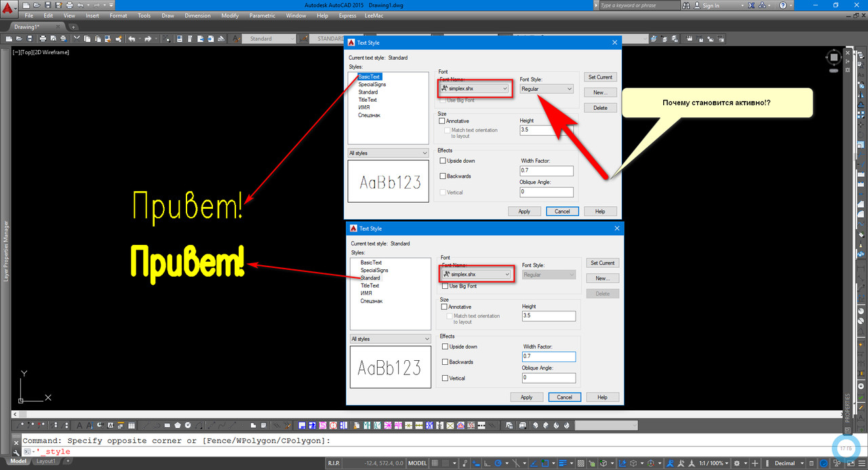Screen dimensions: 868x470
Task: Toggle Object Snap icon in status bar
Action: (545, 463)
